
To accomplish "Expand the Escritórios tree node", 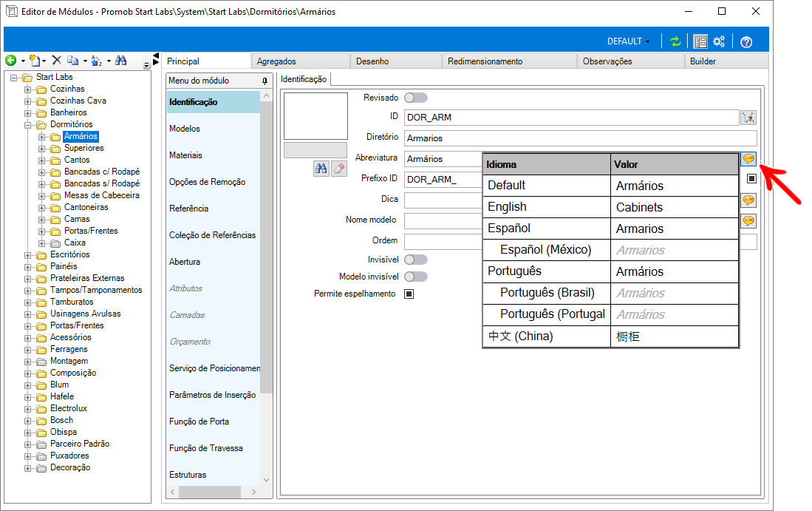I will (x=27, y=255).
